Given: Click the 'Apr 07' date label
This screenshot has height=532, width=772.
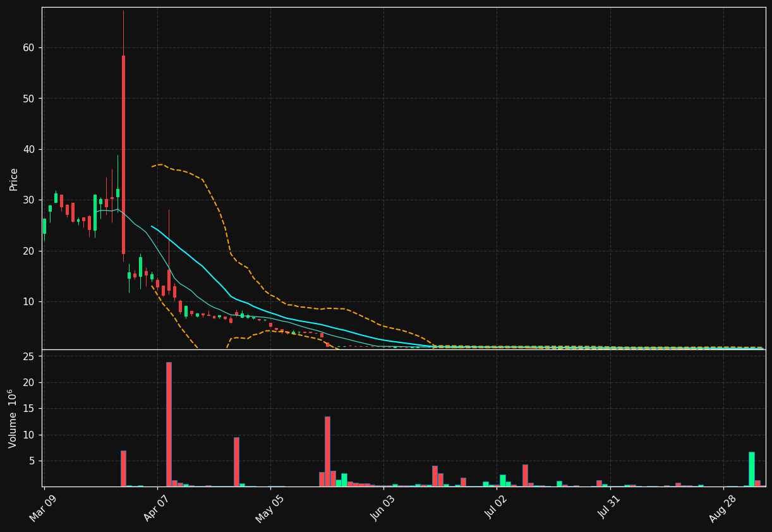Looking at the screenshot, I should [157, 508].
